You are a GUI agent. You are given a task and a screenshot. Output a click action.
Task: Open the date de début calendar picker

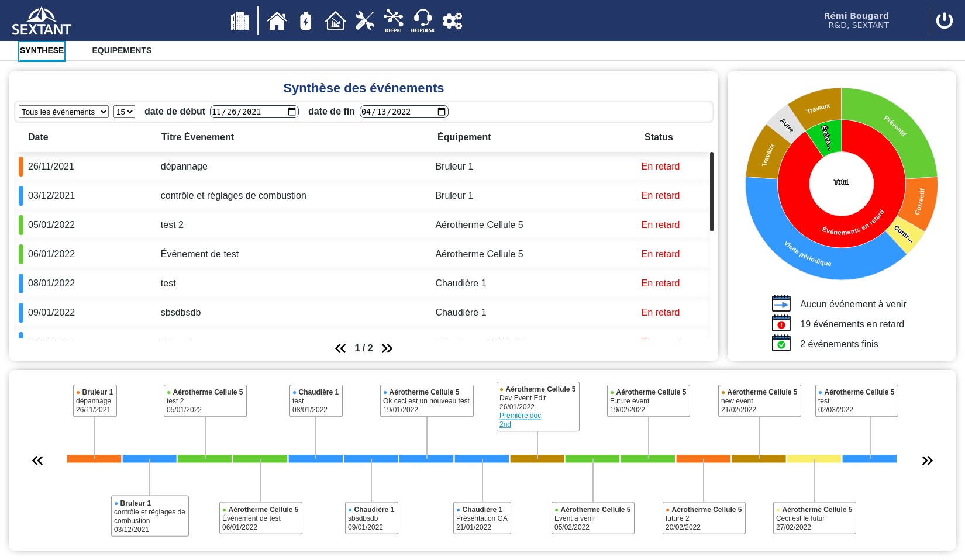coord(292,112)
